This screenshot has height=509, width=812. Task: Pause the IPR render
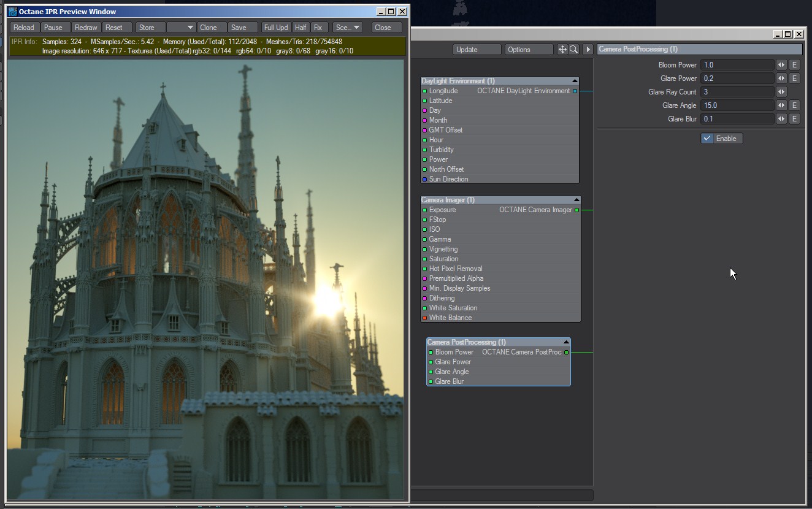[54, 28]
